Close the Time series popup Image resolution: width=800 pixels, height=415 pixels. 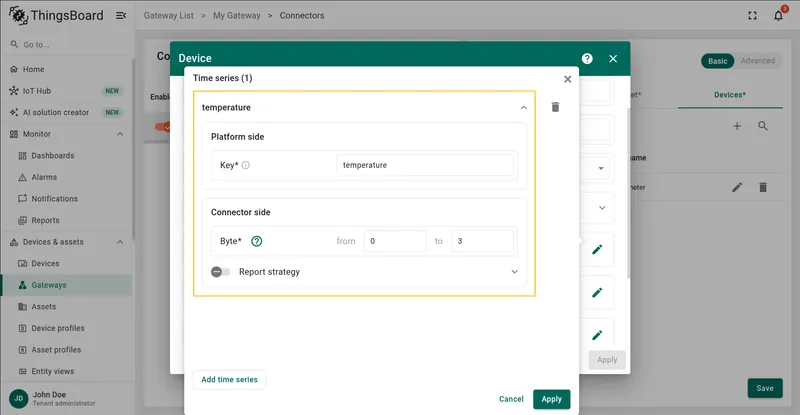click(x=567, y=79)
